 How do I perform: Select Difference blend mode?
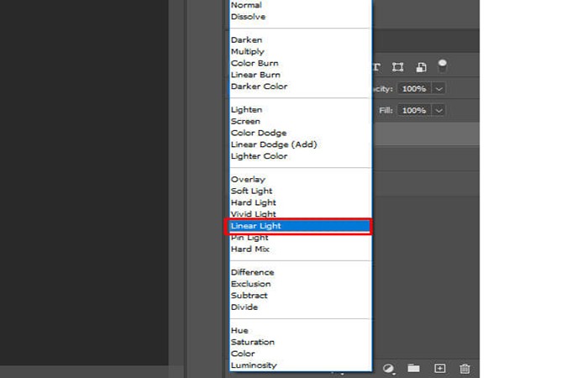pos(301,272)
